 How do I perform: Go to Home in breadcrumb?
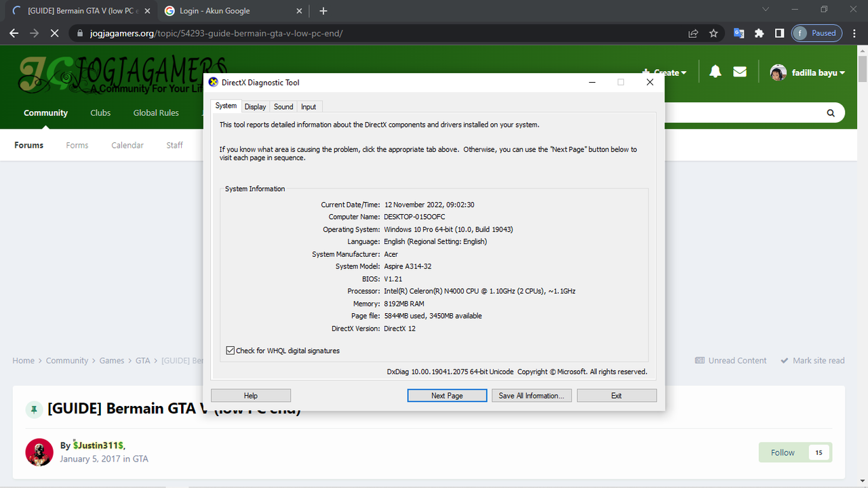[23, 361]
